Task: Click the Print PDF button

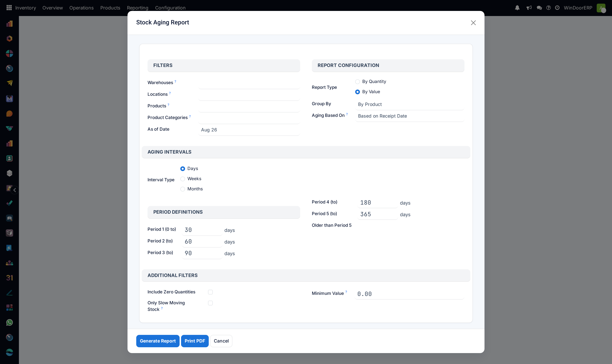Action: (195, 341)
